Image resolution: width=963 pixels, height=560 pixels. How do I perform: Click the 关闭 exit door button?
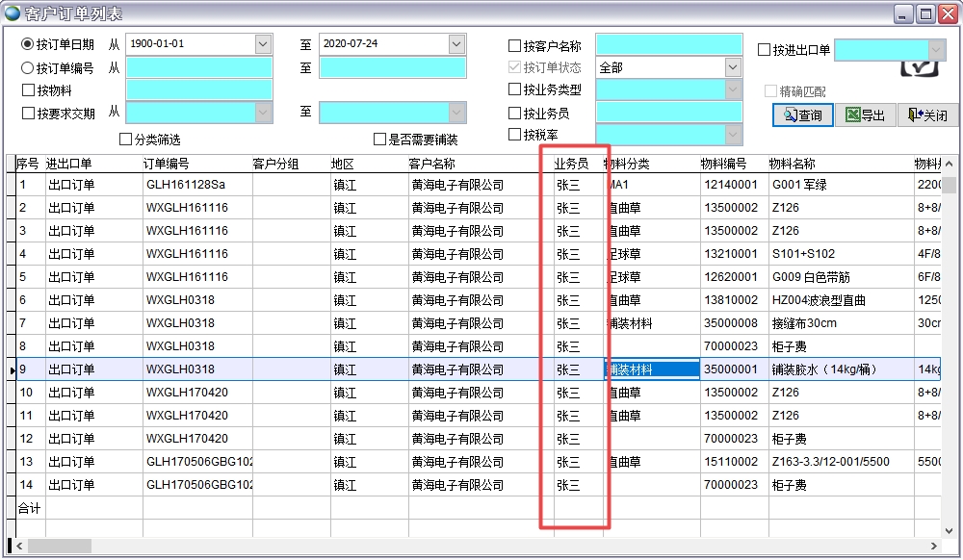click(927, 115)
